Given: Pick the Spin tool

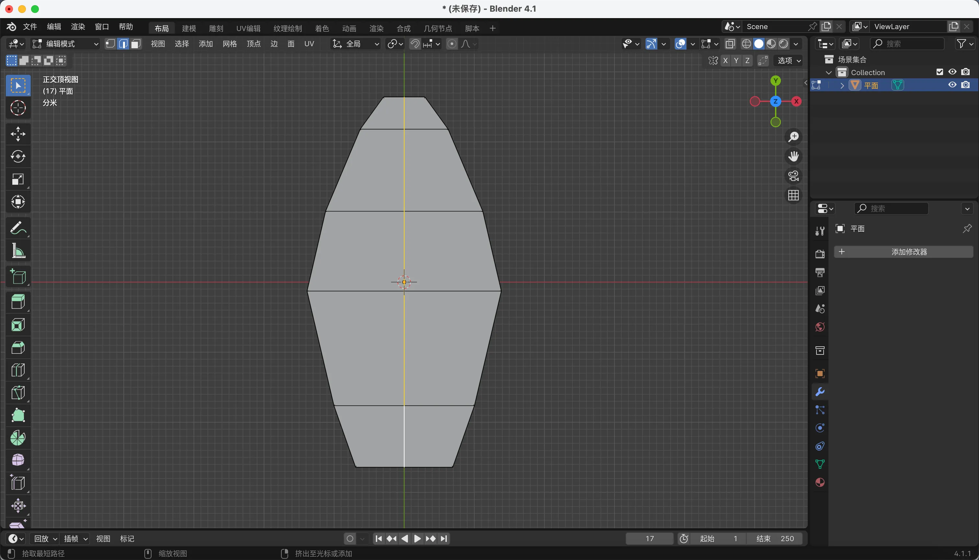Looking at the screenshot, I should 18,438.
